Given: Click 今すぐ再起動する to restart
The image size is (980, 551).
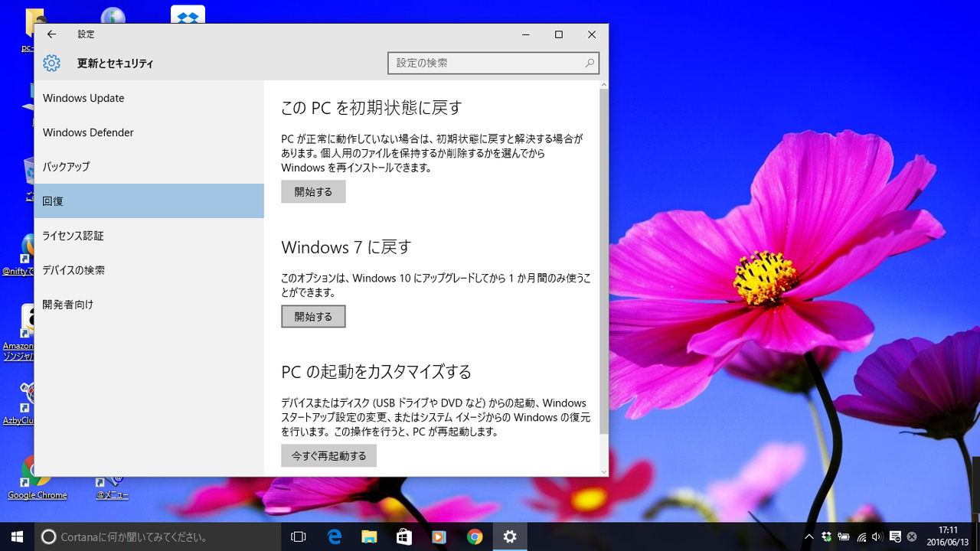Looking at the screenshot, I should click(328, 455).
